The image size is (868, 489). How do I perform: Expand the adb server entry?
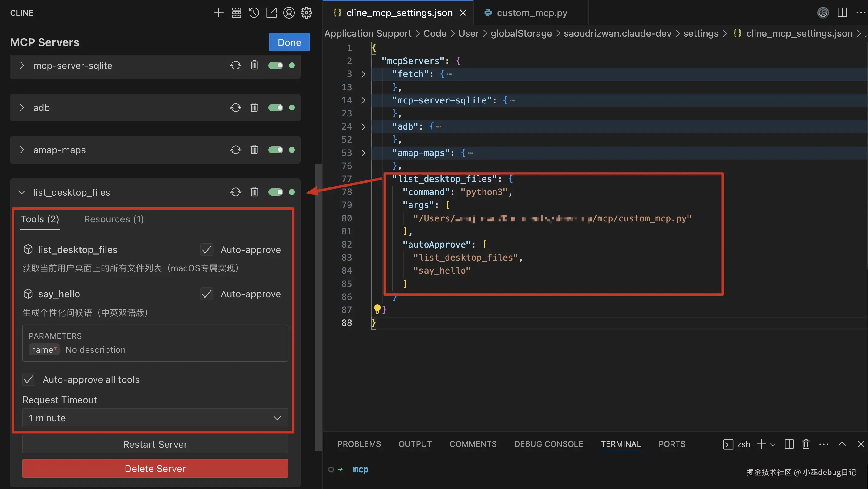pyautogui.click(x=22, y=108)
